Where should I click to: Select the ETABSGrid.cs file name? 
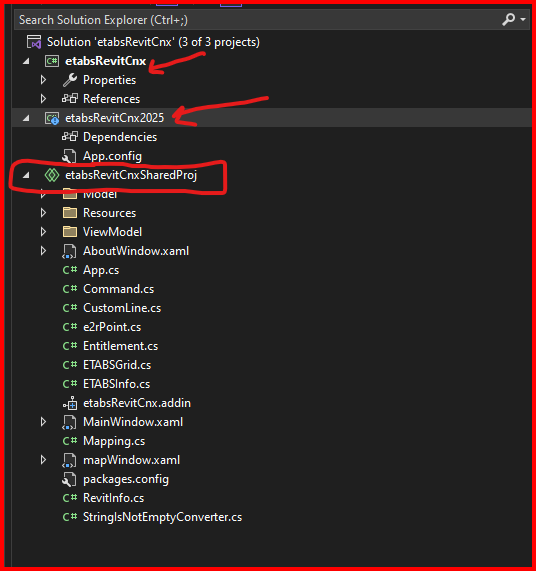point(117,365)
